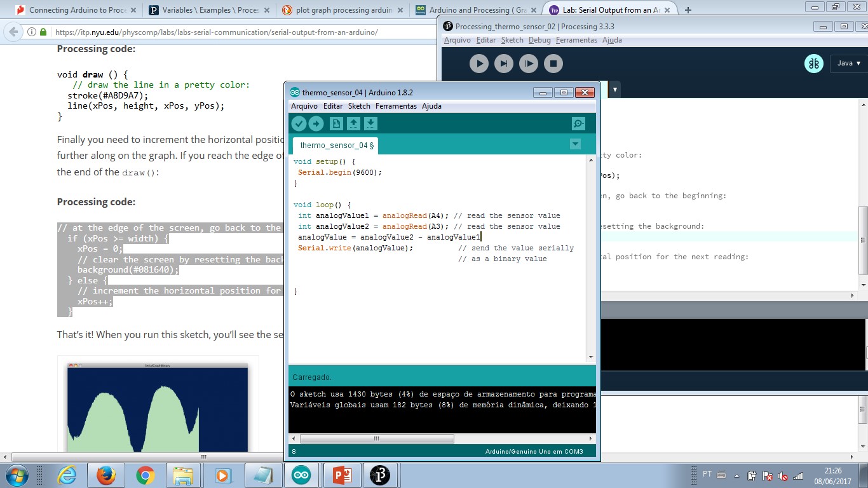This screenshot has width=868, height=488.
Task: Run the Processing sketch
Action: coord(479,64)
